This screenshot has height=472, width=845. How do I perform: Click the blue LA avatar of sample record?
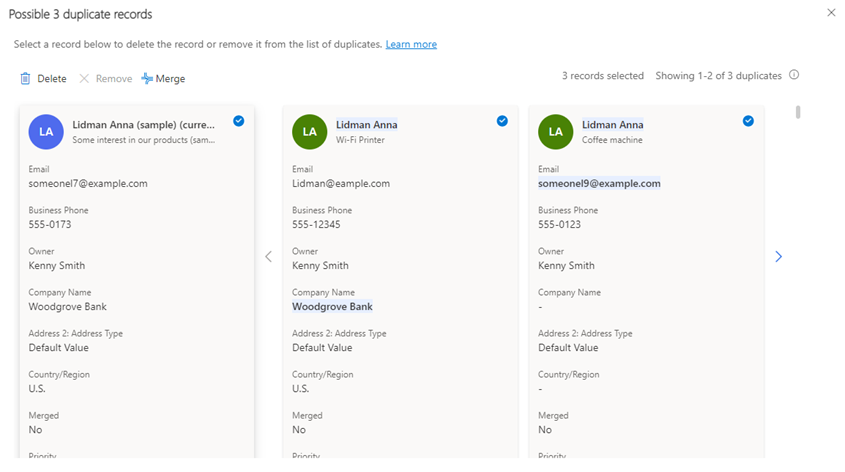click(x=46, y=131)
